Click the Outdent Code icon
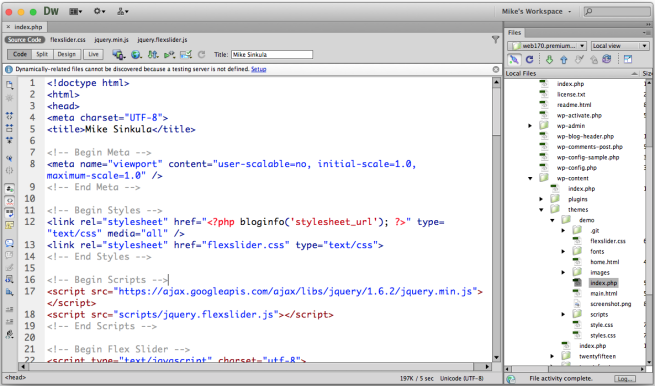The width and height of the screenshot is (655, 386). (9, 322)
